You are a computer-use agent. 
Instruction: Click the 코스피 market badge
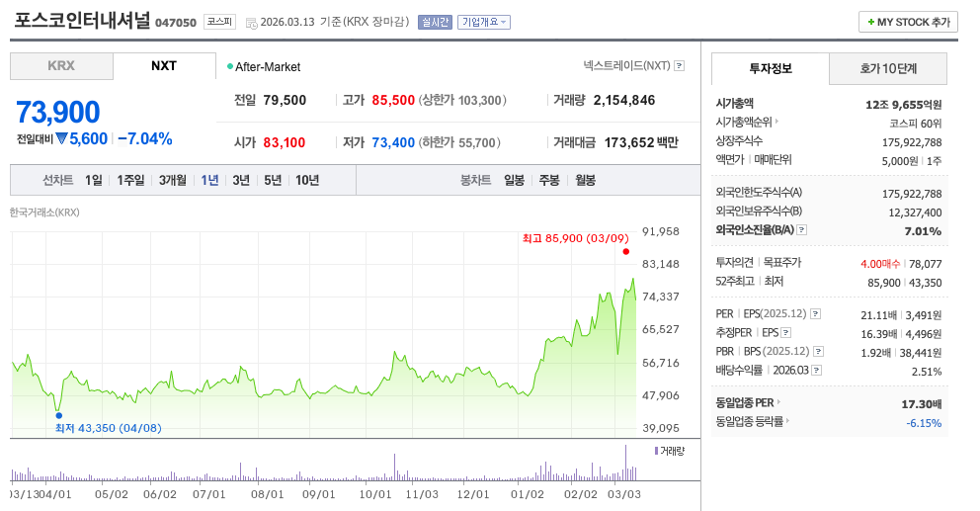click(x=219, y=22)
